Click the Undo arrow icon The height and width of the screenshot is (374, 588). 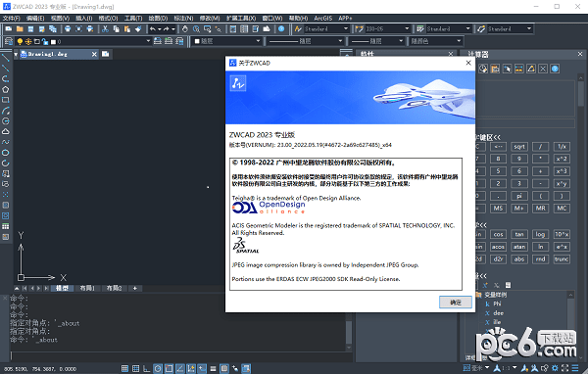[x=153, y=28]
